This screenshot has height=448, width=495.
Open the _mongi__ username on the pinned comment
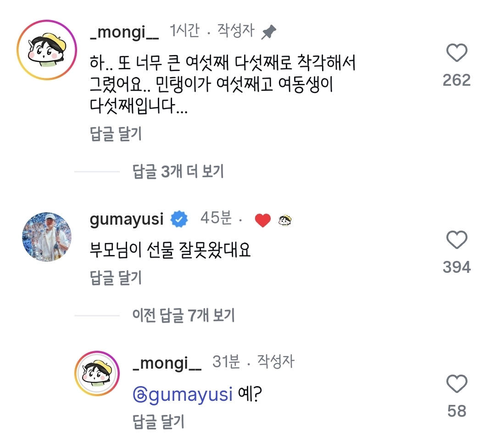coord(124,33)
